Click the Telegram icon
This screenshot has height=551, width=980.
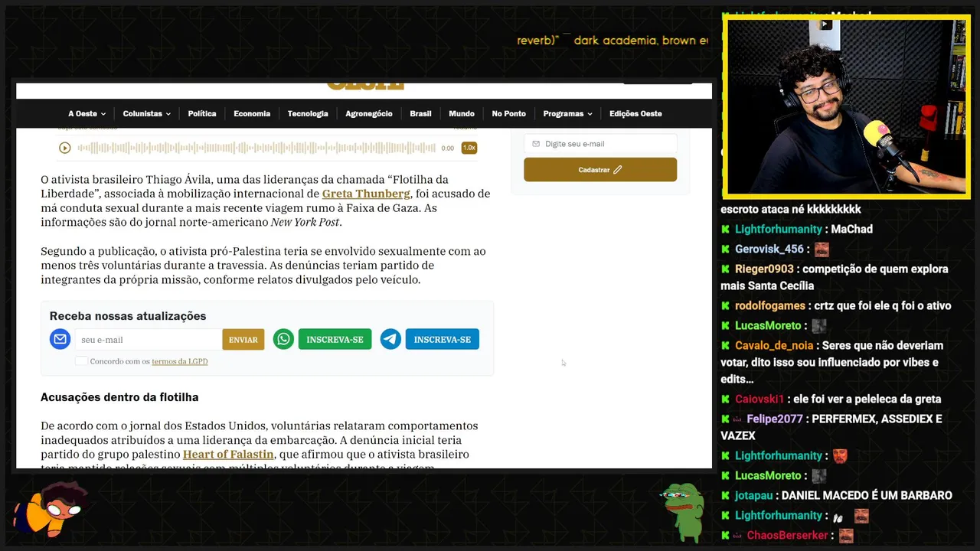point(390,339)
